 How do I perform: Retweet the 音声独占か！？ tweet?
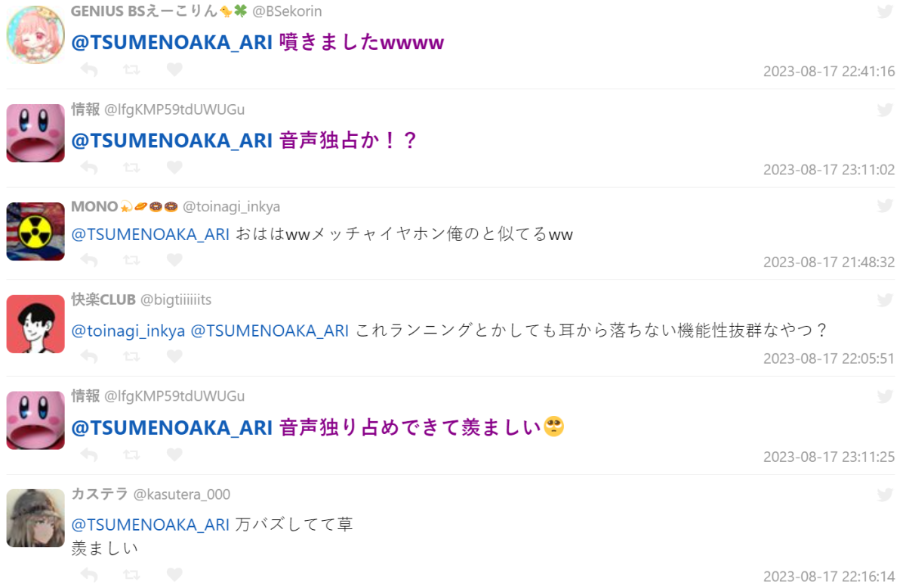tap(131, 168)
